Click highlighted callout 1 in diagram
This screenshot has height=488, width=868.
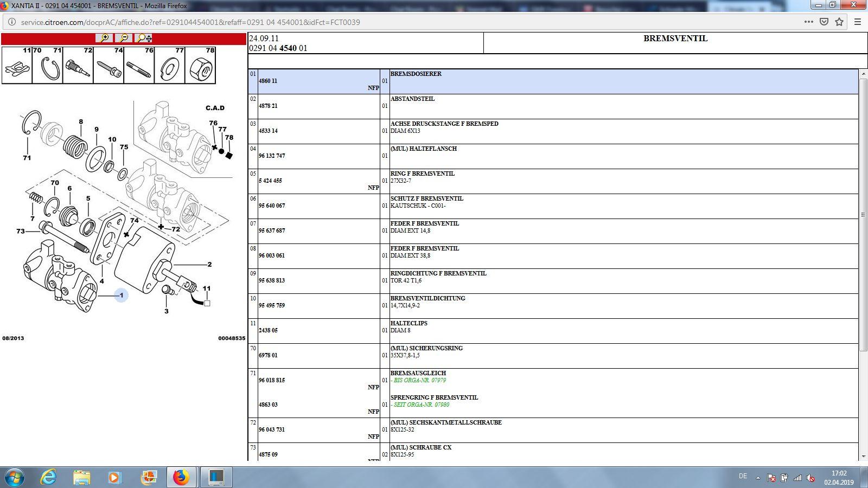coord(122,296)
